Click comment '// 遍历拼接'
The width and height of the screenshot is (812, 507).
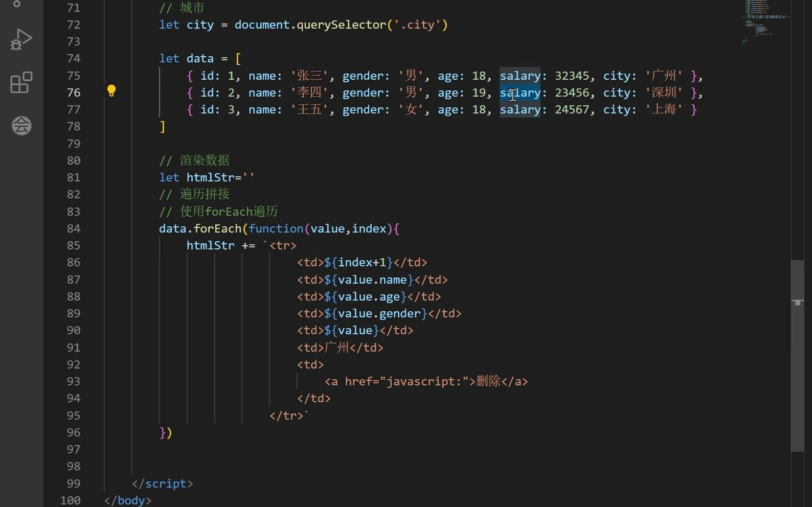pos(194,194)
